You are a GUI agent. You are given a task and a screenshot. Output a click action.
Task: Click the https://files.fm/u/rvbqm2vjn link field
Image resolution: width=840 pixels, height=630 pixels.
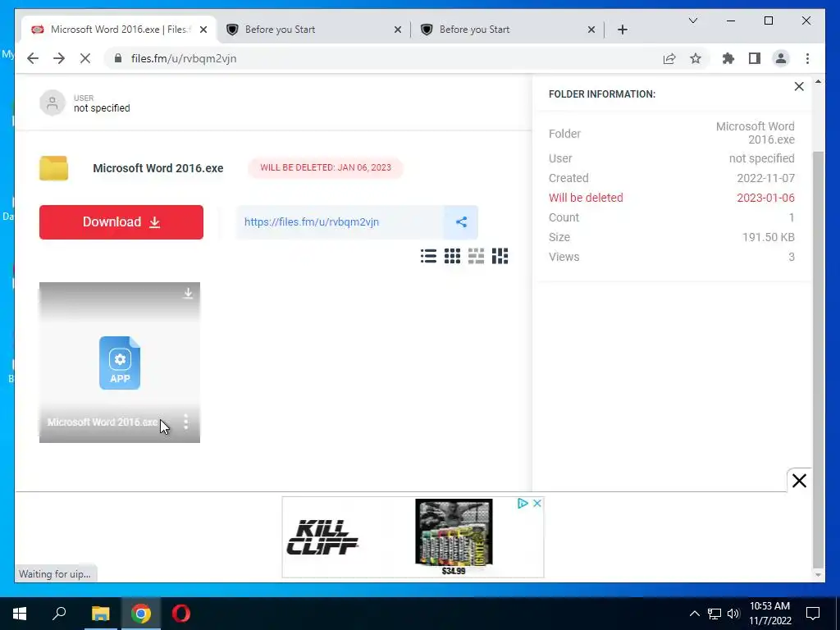(x=340, y=221)
